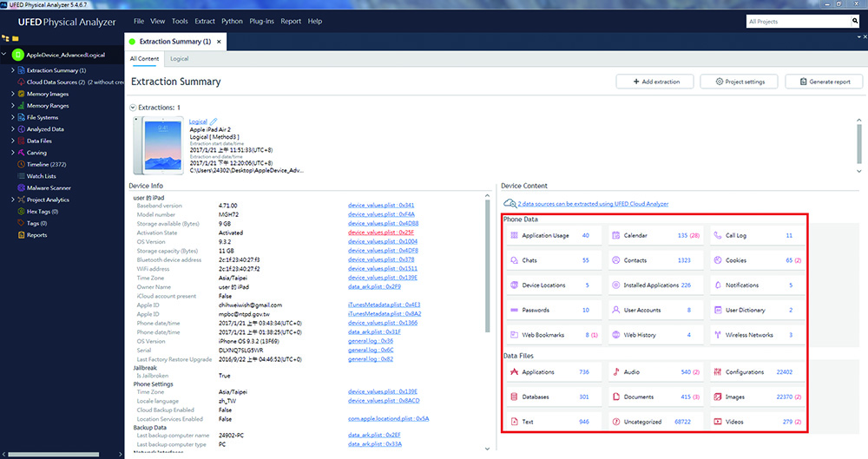Expand the Memory Ranges tree node
868x459 pixels.
click(13, 106)
